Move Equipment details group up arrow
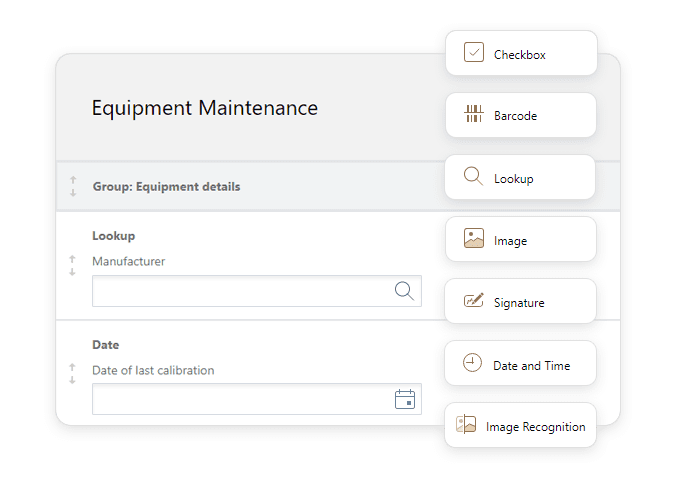The image size is (675, 500). point(73,180)
